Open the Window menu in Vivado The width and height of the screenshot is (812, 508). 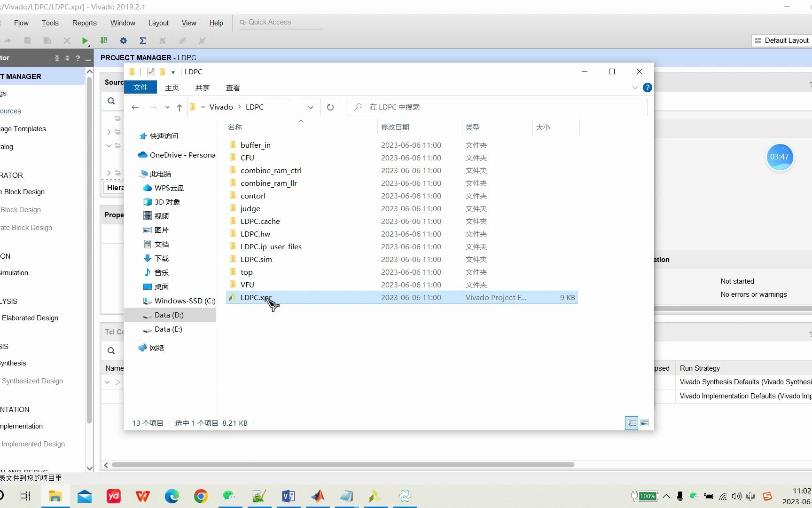[123, 23]
